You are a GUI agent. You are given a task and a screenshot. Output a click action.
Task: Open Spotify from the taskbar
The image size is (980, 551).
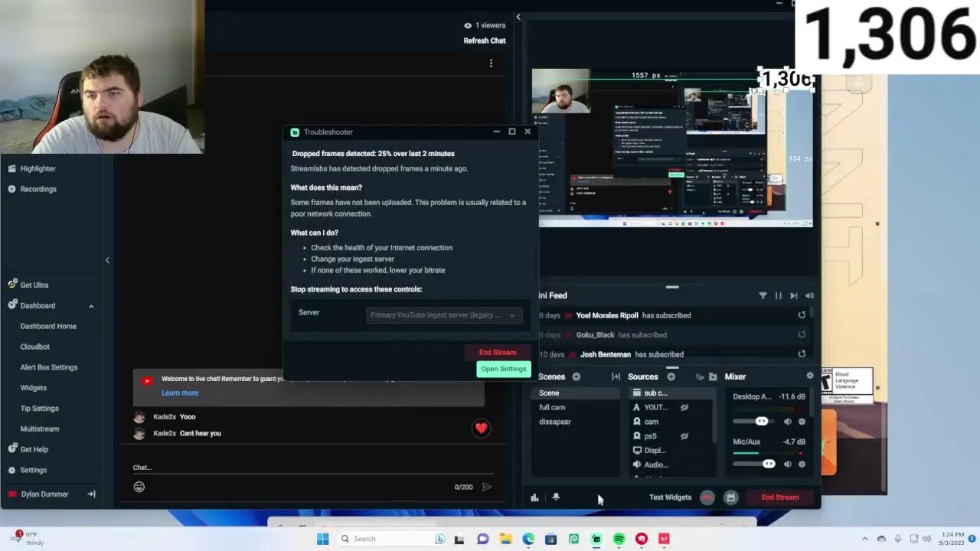(x=619, y=539)
